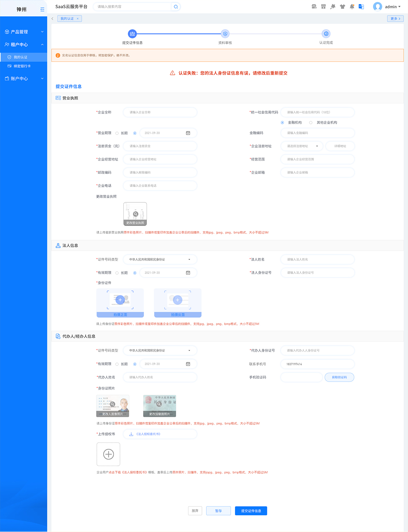Open the shop settings icon in header
This screenshot has width=408, height=532.
(x=314, y=6)
